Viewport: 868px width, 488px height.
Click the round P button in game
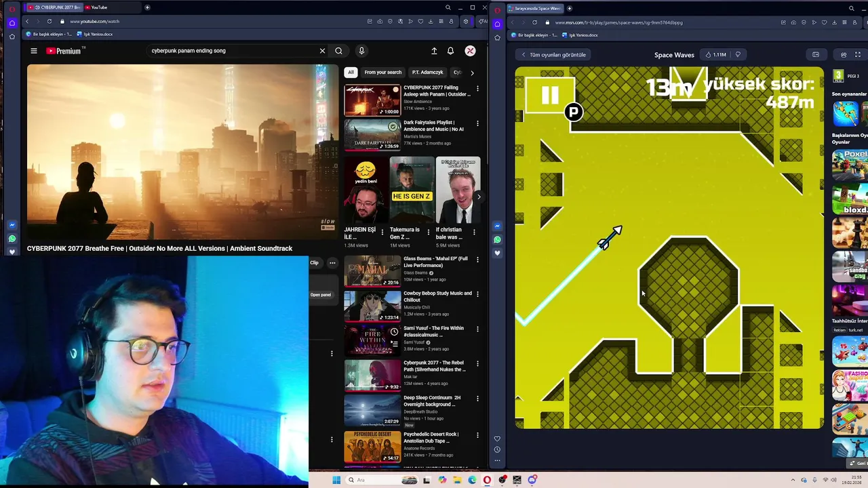(573, 113)
